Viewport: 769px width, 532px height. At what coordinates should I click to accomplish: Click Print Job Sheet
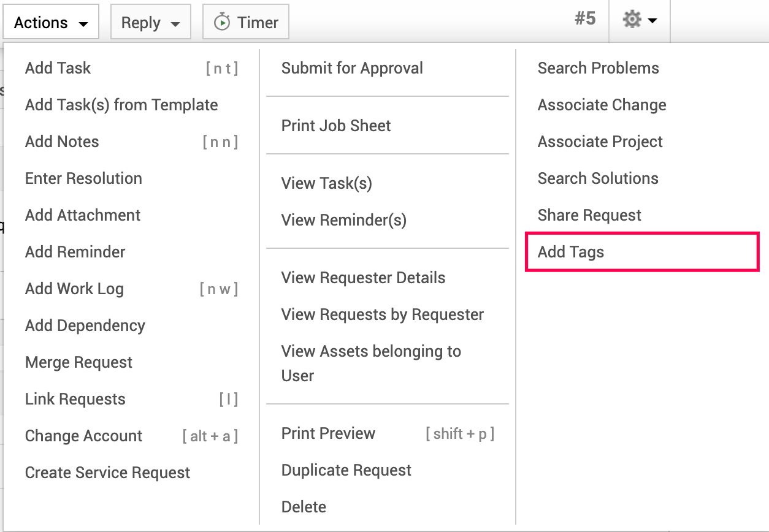[335, 125]
